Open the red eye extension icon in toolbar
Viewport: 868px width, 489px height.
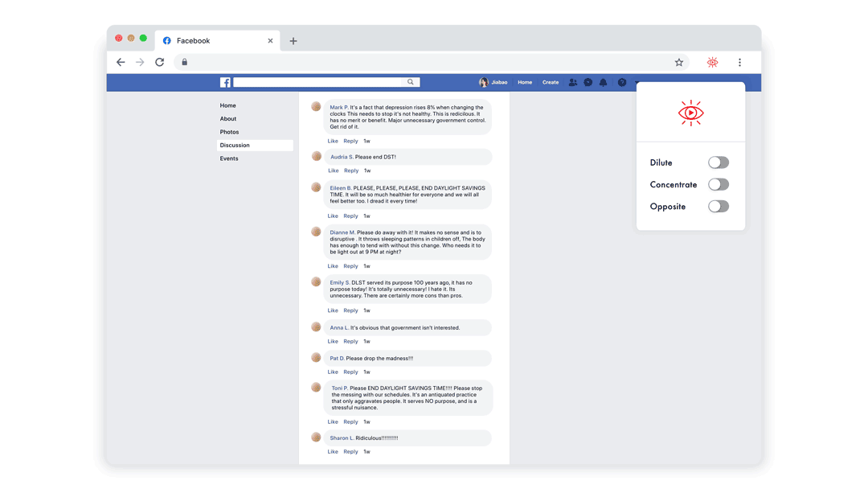[712, 62]
